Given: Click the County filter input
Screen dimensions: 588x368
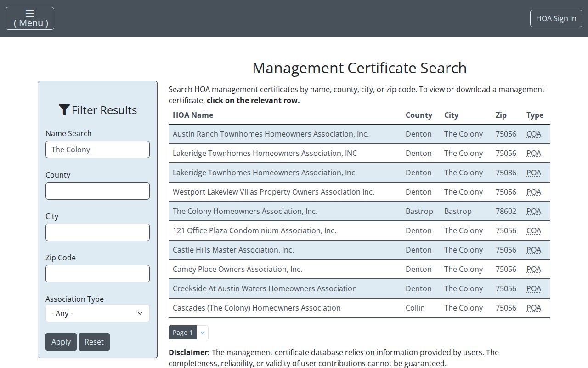Looking at the screenshot, I should click(97, 191).
